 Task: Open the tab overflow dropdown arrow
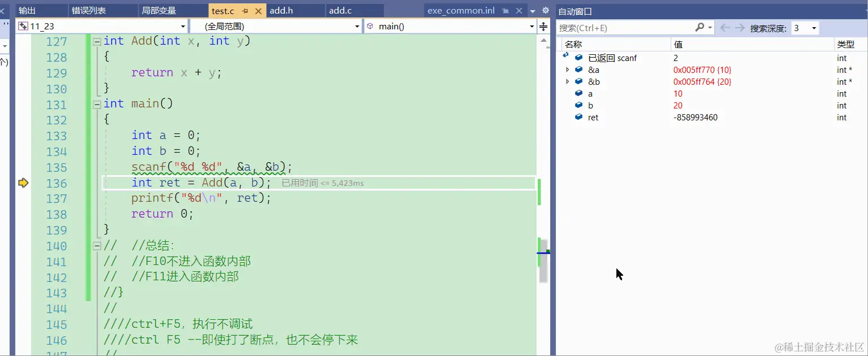(533, 11)
